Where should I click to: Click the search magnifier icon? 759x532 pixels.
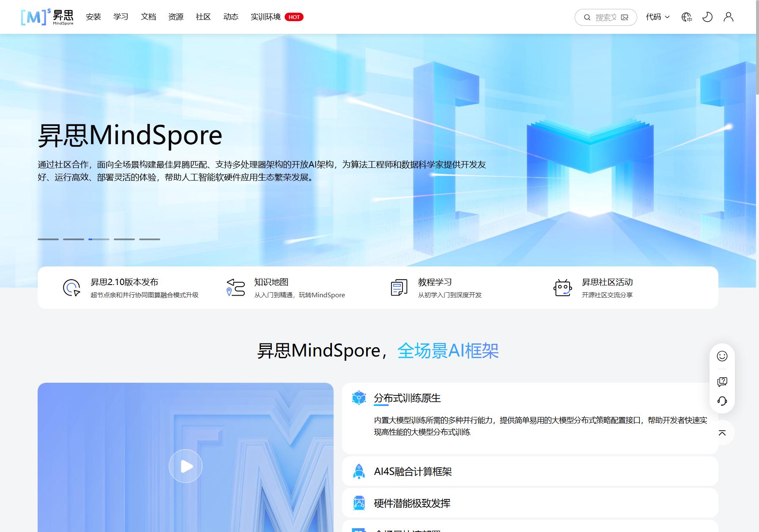coord(587,17)
